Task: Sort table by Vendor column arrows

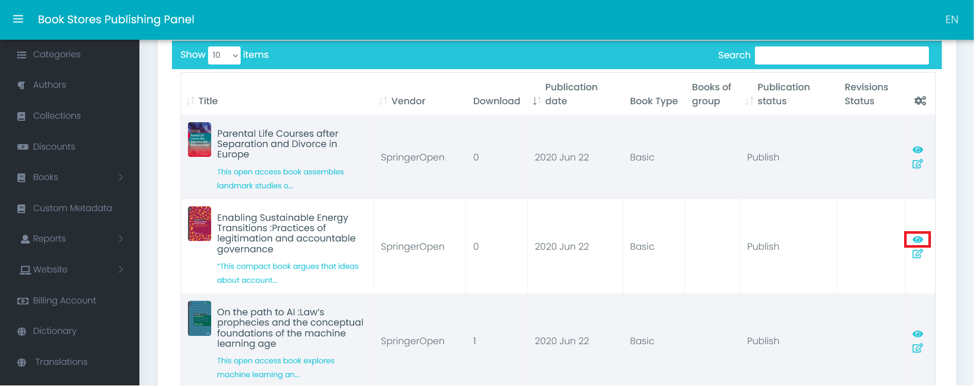Action: point(383,101)
